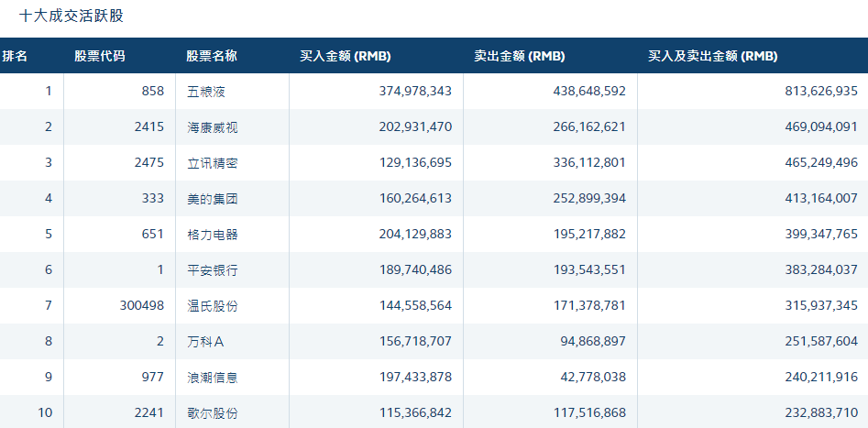Click rank number 5 beside 格力电器

click(x=49, y=235)
